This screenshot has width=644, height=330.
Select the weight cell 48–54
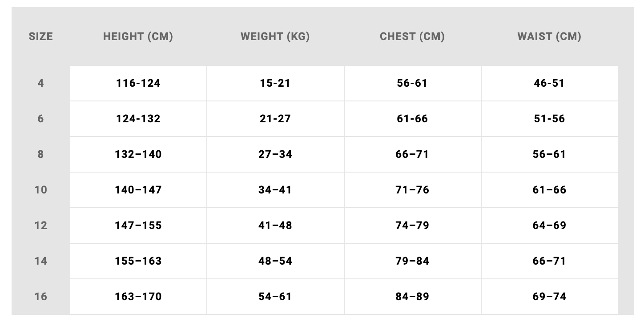point(275,261)
